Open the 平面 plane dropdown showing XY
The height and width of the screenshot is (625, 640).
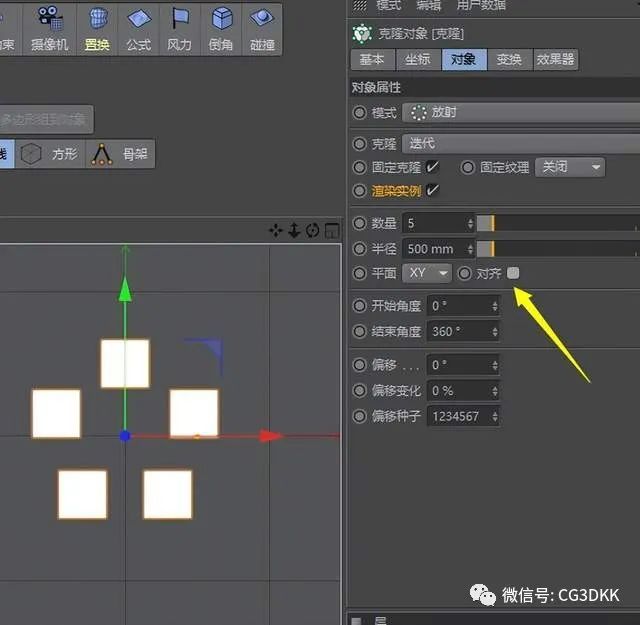(427, 273)
